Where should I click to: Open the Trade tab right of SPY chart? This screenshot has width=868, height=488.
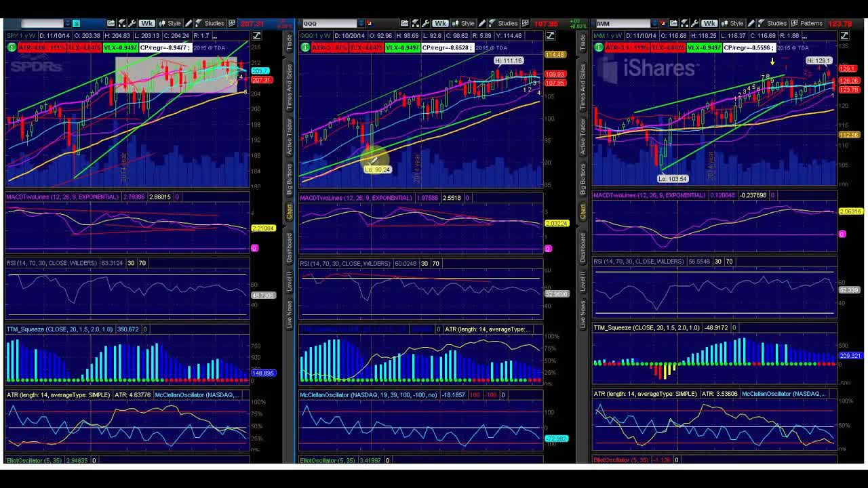(289, 42)
